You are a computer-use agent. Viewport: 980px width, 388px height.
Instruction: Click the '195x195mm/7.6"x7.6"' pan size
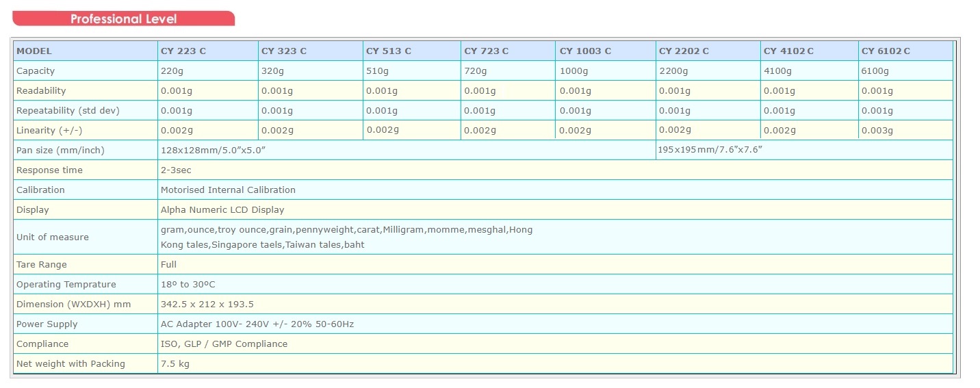[710, 149]
